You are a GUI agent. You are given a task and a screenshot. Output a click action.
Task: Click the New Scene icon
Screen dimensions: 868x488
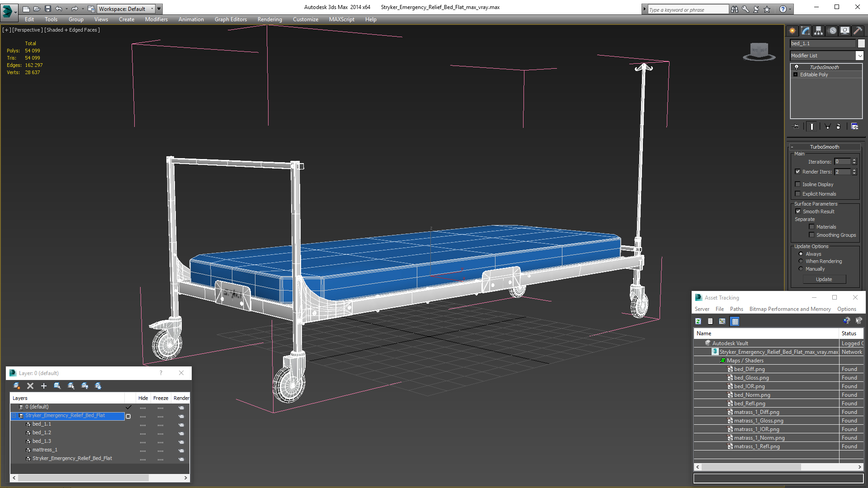point(26,9)
